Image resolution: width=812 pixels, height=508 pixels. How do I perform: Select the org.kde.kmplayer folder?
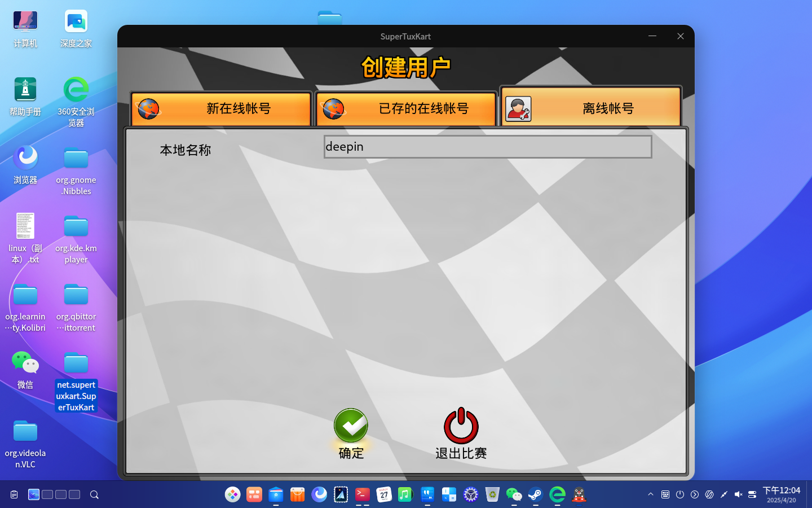(x=76, y=239)
